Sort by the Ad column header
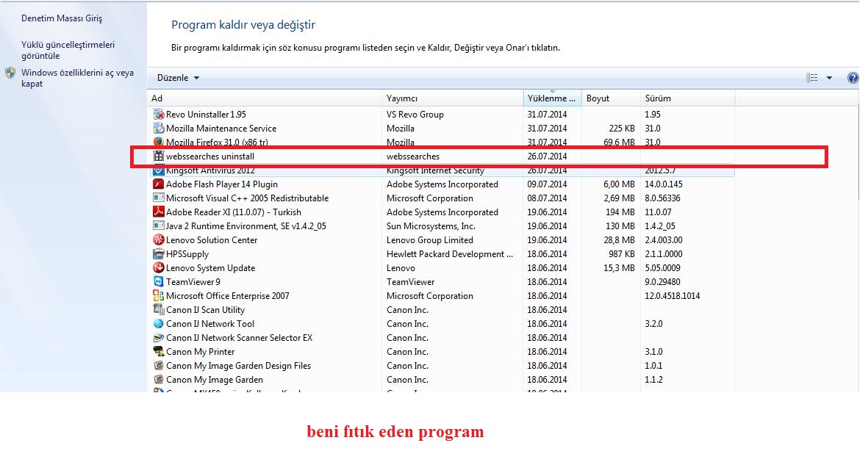868x465 pixels. click(265, 98)
